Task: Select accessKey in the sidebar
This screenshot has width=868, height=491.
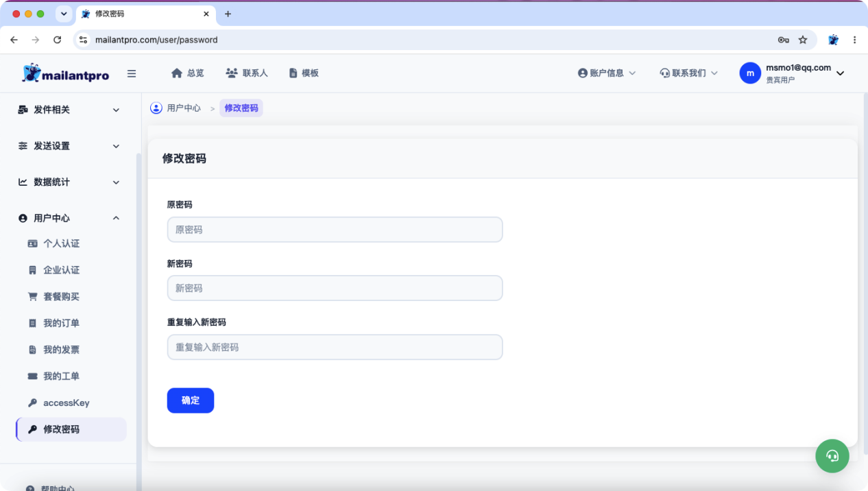Action: point(67,403)
